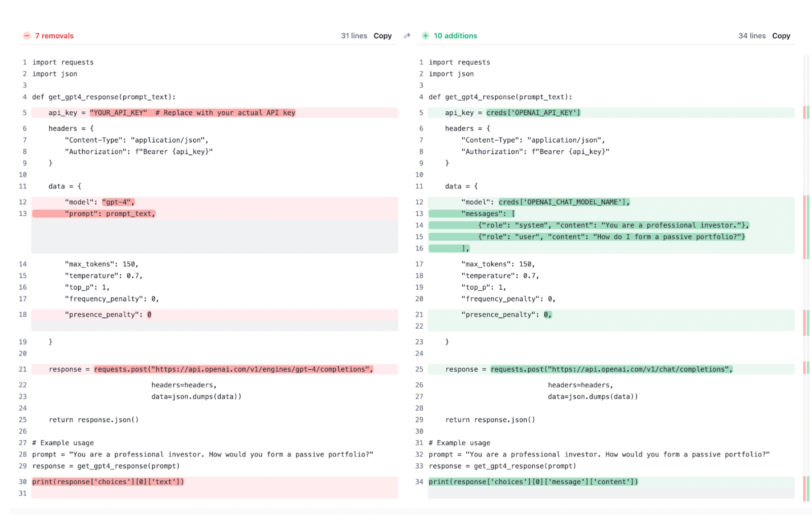Image resolution: width=812 pixels, height=528 pixels.
Task: Click right pane '# Example usage' comment
Action: (459, 443)
